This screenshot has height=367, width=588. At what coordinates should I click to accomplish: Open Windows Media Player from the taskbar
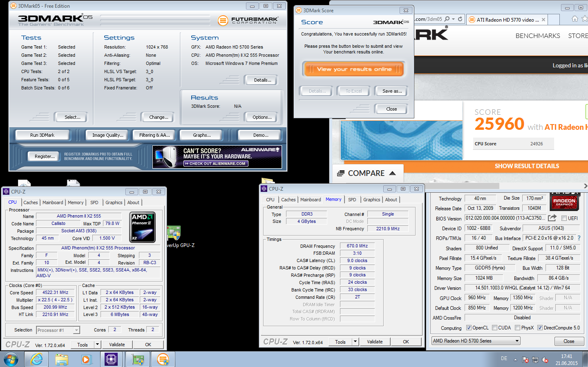pyautogui.click(x=86, y=360)
